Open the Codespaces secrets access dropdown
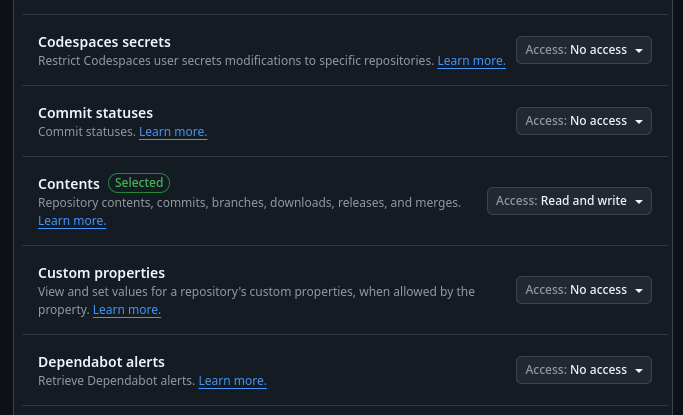The height and width of the screenshot is (415, 683). coord(584,50)
